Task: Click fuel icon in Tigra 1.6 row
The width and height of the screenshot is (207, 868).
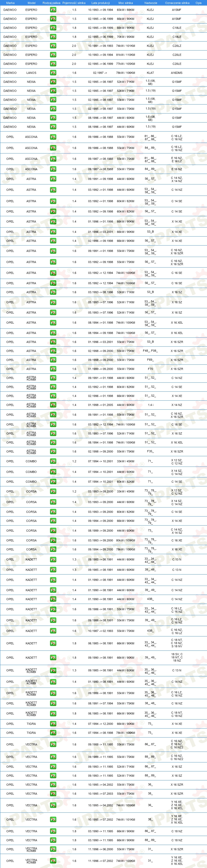Action: [x=53, y=733]
